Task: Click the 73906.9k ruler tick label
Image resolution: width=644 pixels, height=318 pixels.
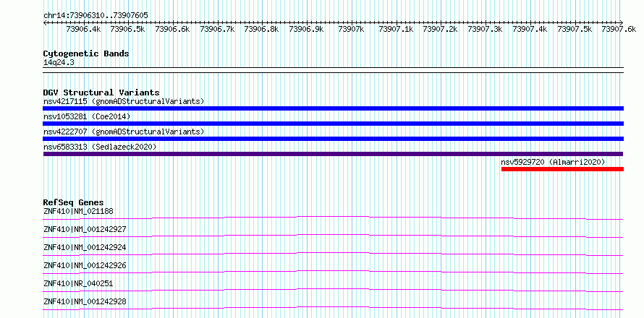Action: [307, 29]
